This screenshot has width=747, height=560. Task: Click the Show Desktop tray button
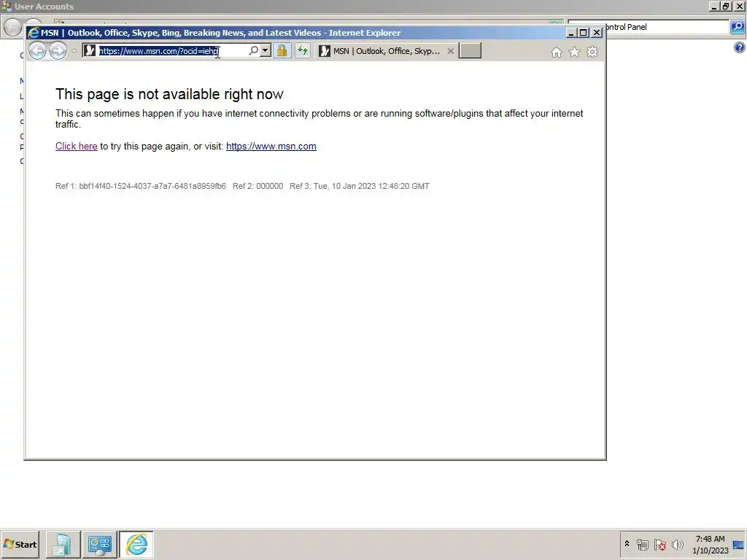pyautogui.click(x=739, y=545)
